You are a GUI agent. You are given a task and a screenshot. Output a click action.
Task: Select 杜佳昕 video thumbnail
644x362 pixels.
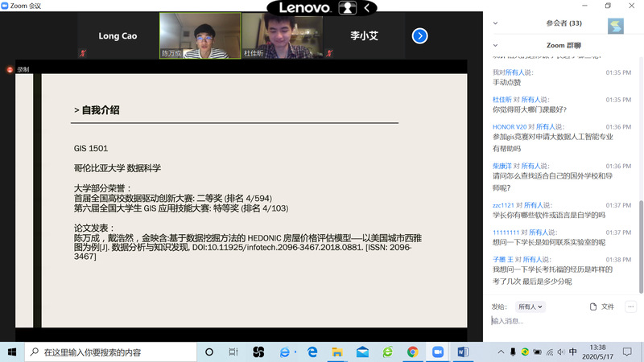[x=280, y=36]
